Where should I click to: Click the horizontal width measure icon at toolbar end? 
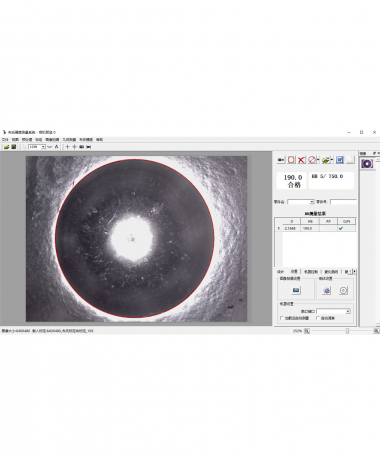coord(89,147)
